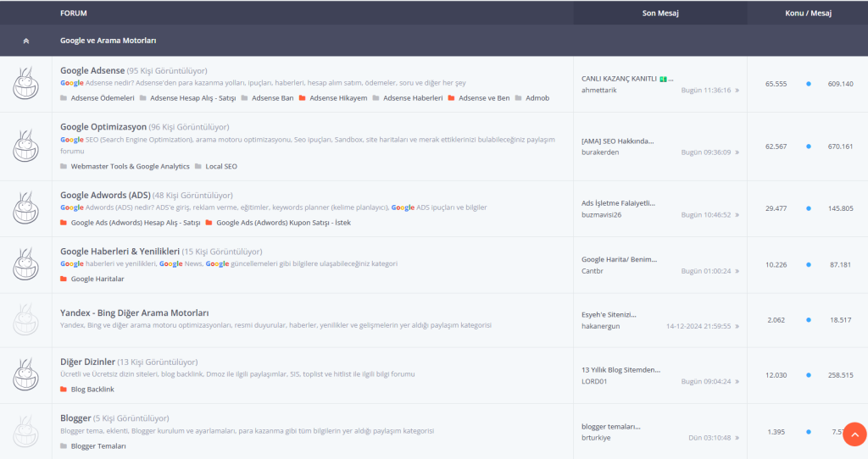Open the Google Adwords (ADS) forum
This screenshot has width=868, height=459.
click(105, 196)
